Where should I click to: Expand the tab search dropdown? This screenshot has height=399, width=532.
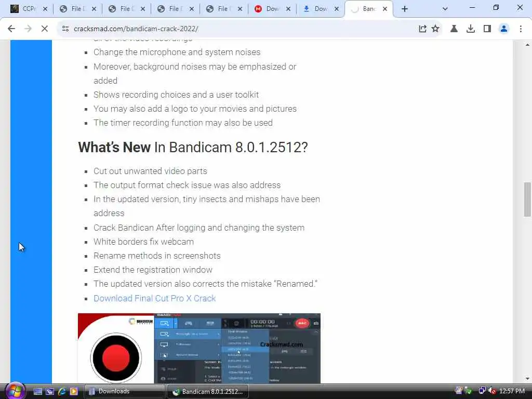pos(445,9)
